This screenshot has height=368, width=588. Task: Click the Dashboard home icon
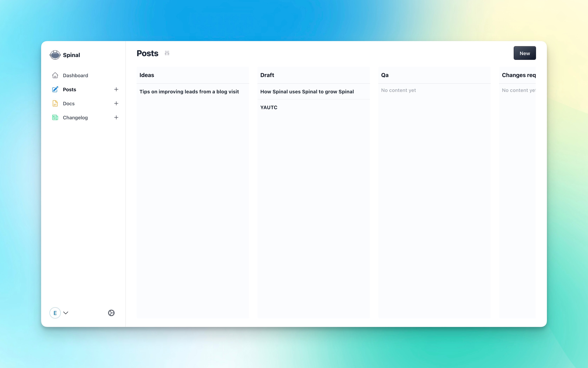click(55, 75)
